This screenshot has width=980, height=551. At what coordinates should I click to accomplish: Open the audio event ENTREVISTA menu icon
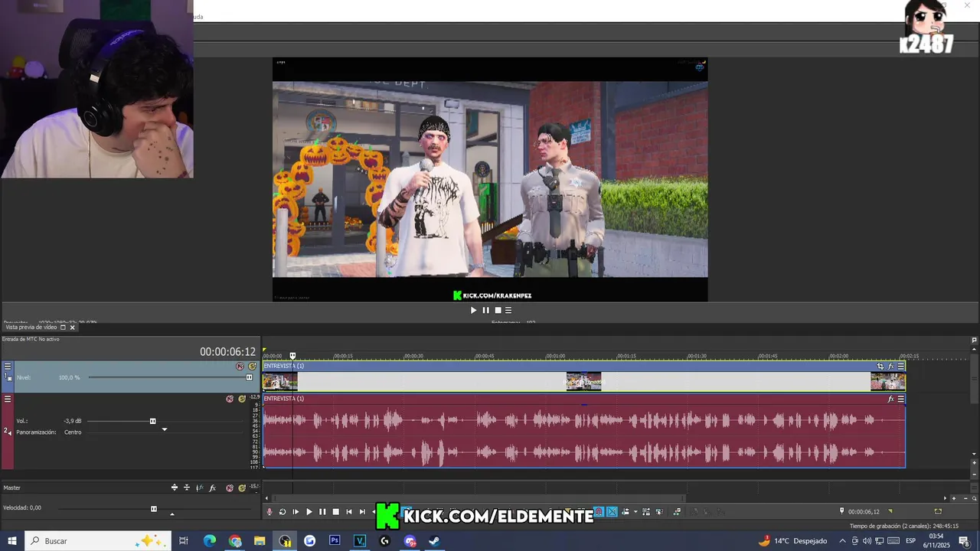pos(901,399)
